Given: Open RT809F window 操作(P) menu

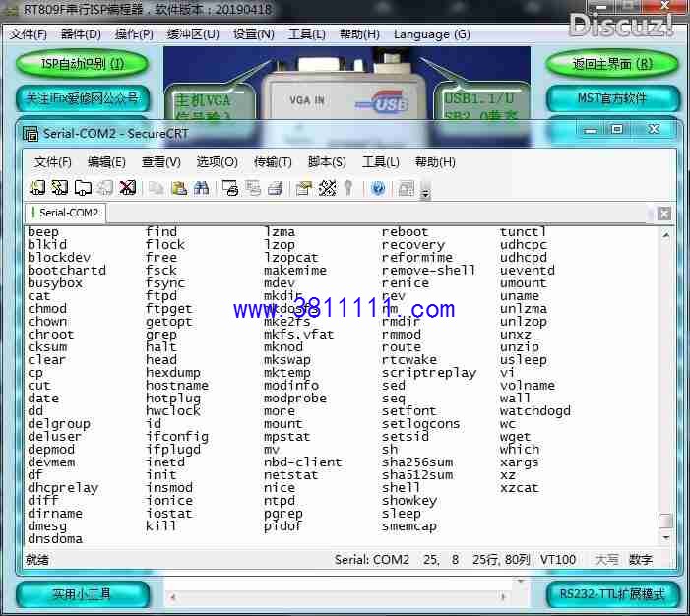Looking at the screenshot, I should click(134, 33).
